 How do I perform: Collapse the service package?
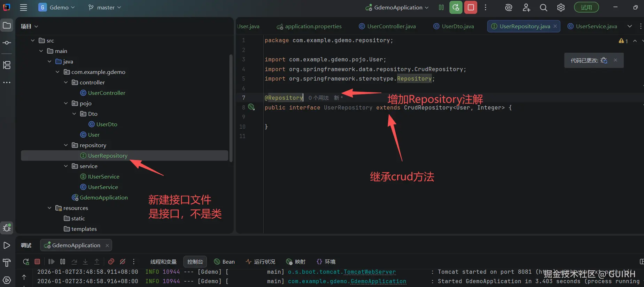[x=66, y=166]
